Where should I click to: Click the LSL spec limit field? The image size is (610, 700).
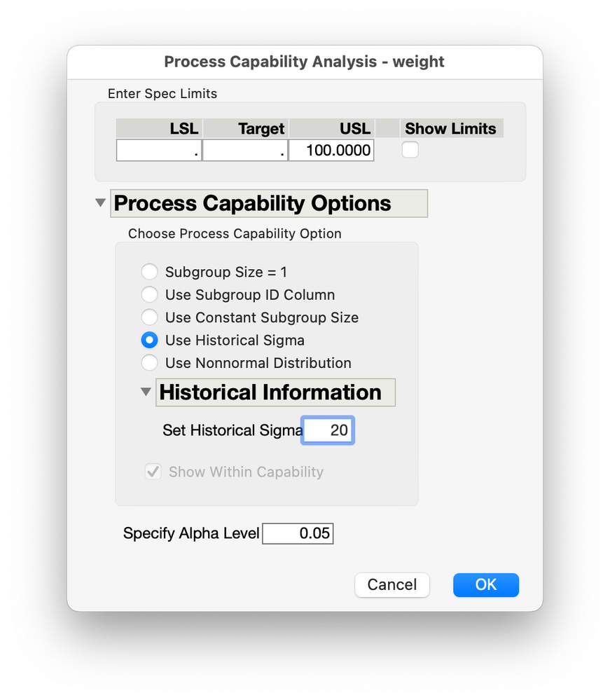click(159, 150)
